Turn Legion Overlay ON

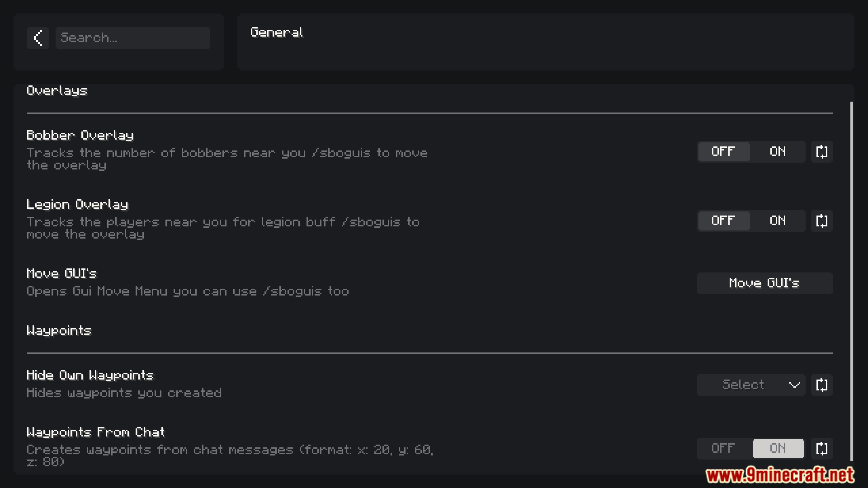click(778, 221)
